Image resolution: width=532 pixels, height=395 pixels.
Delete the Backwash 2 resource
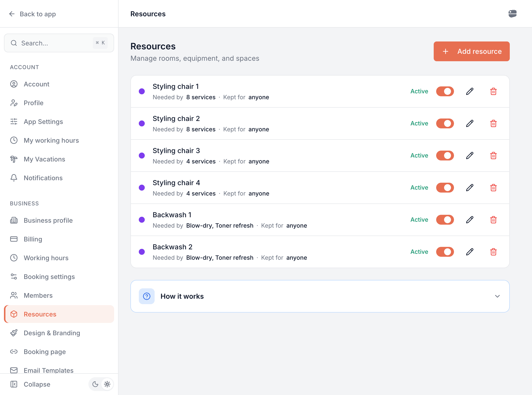pyautogui.click(x=493, y=252)
